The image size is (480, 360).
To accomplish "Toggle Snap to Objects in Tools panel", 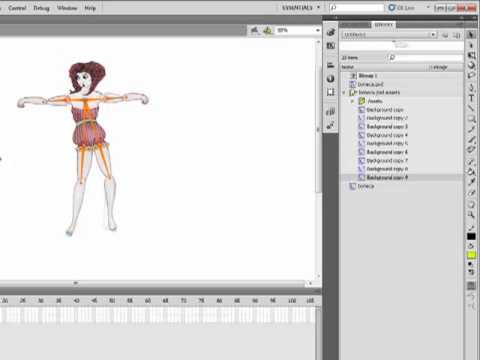I will coord(471,286).
